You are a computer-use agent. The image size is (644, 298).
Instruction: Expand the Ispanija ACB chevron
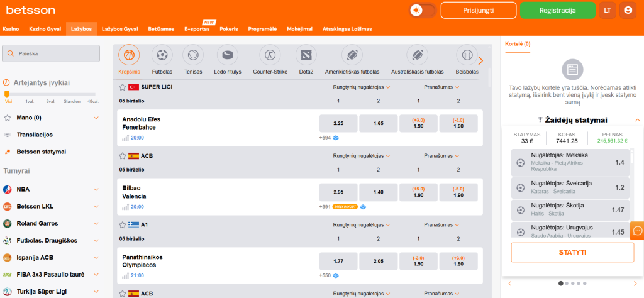(96, 258)
